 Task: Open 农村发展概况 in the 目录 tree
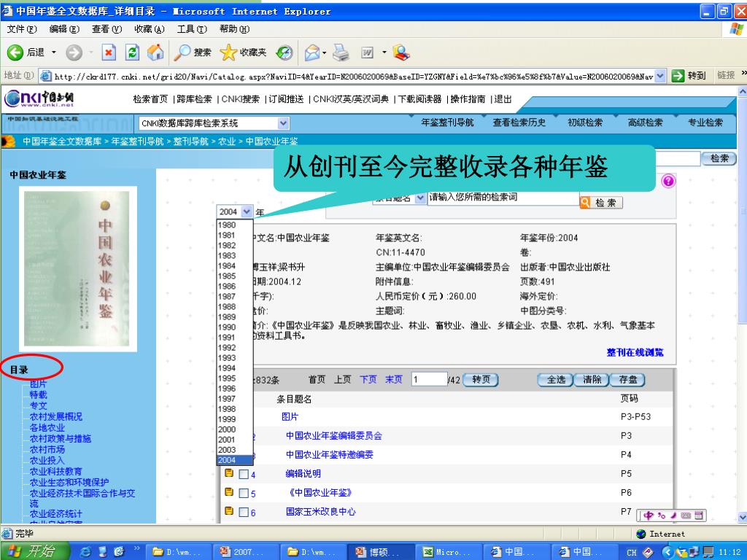[x=55, y=416]
